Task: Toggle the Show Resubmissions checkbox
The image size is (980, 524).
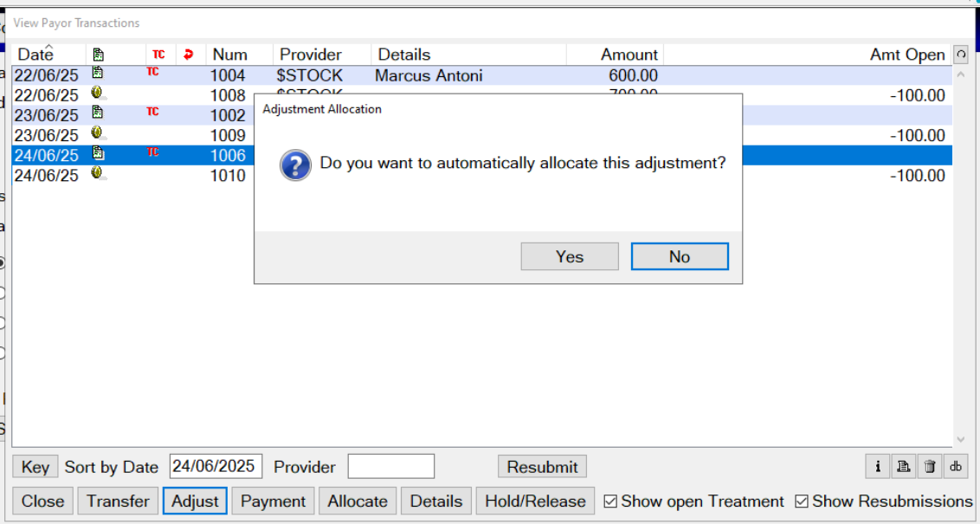Action: click(x=802, y=501)
